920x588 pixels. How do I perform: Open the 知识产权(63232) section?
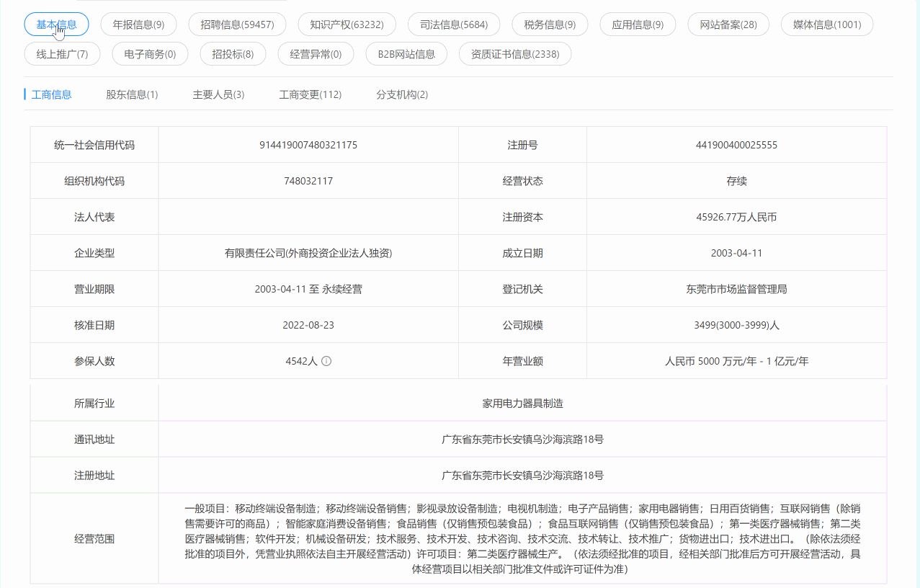346,24
